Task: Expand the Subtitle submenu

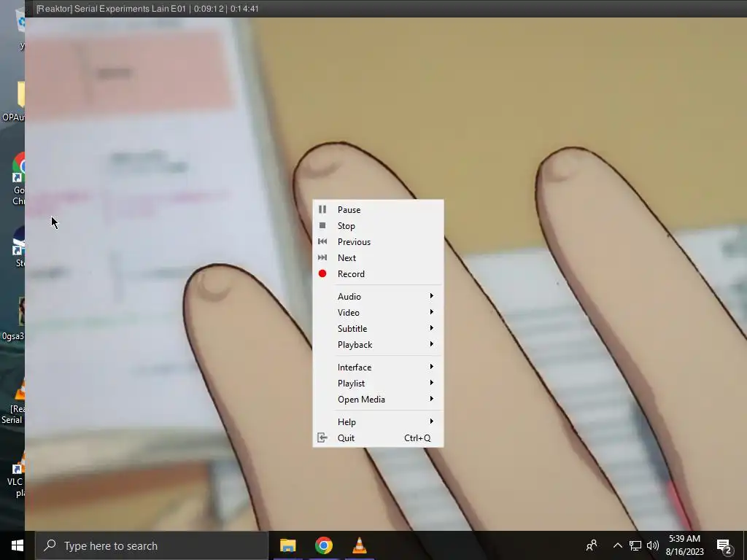Action: 379,329
